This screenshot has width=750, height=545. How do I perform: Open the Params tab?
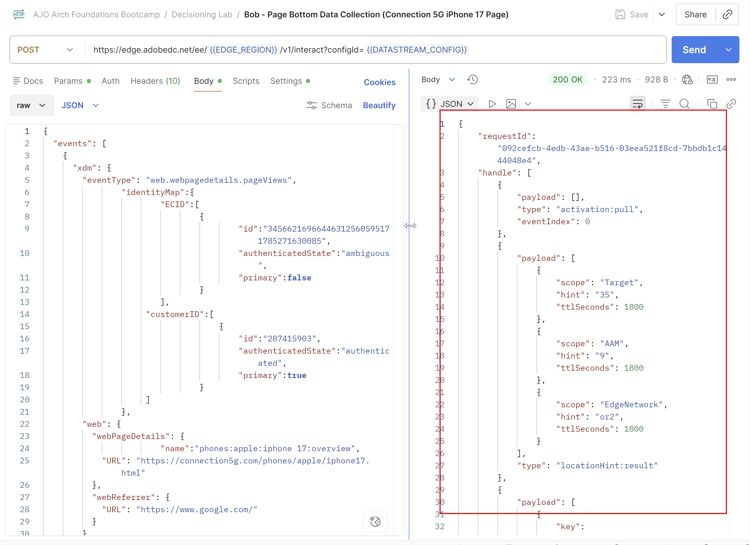(72, 81)
